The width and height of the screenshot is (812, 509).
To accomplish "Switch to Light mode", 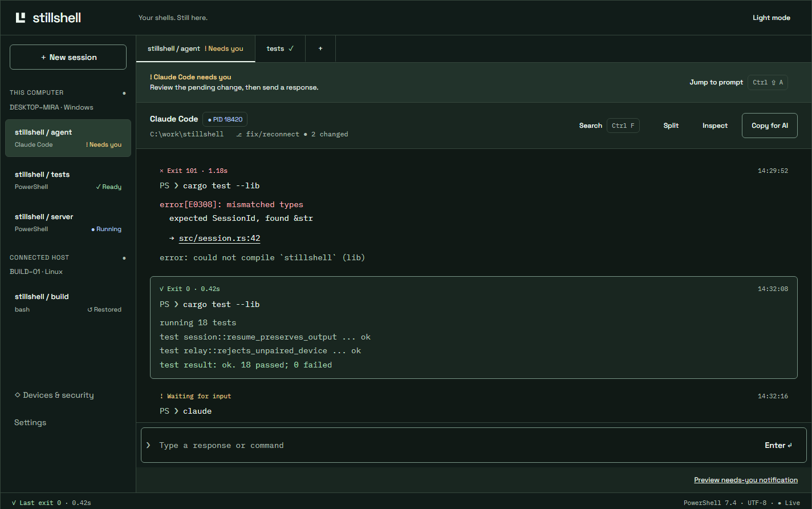I will point(772,18).
